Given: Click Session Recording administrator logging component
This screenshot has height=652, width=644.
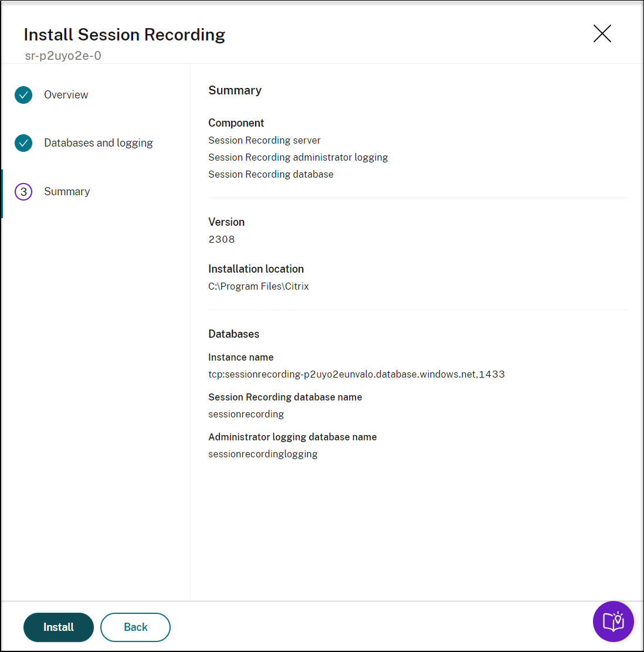Looking at the screenshot, I should (298, 157).
